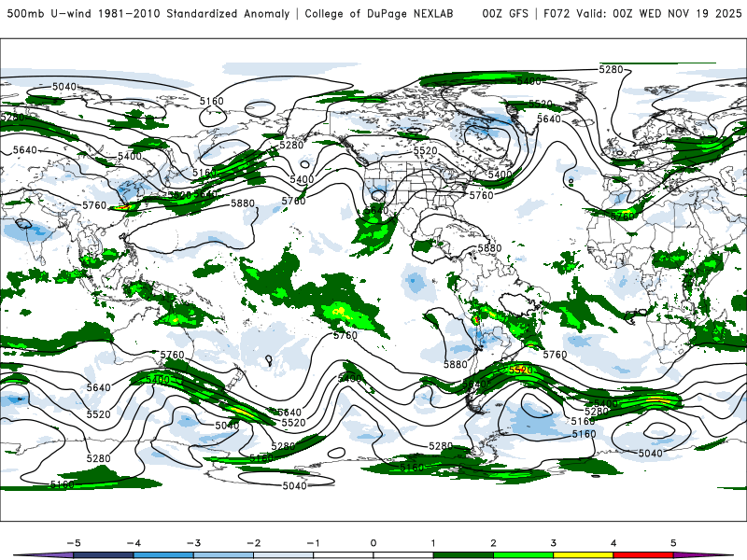Click the "-3" colorbar tick label

pyautogui.click(x=193, y=543)
